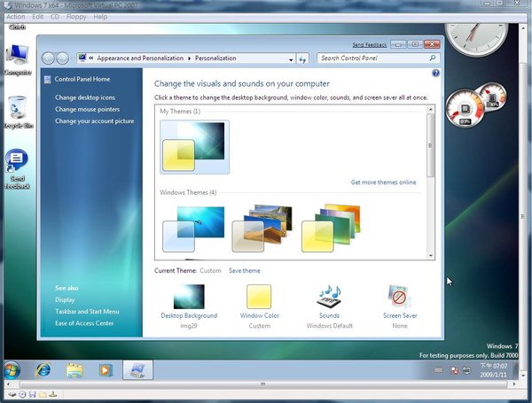532x403 pixels.
Task: Click the themes list scroll up arrow
Action: pos(431,110)
